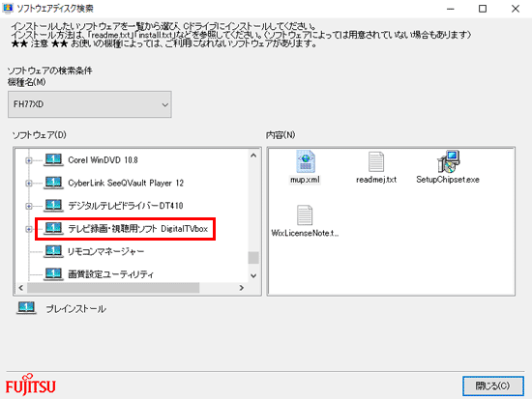Select Corel WinDVD 10.8 in the software tree
The height and width of the screenshot is (399, 532).
[103, 160]
